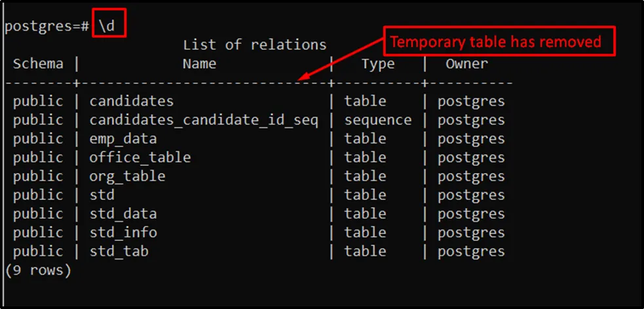Click the candidates_candidate_id_seq relation name
The image size is (644, 309).
pyautogui.click(x=204, y=120)
